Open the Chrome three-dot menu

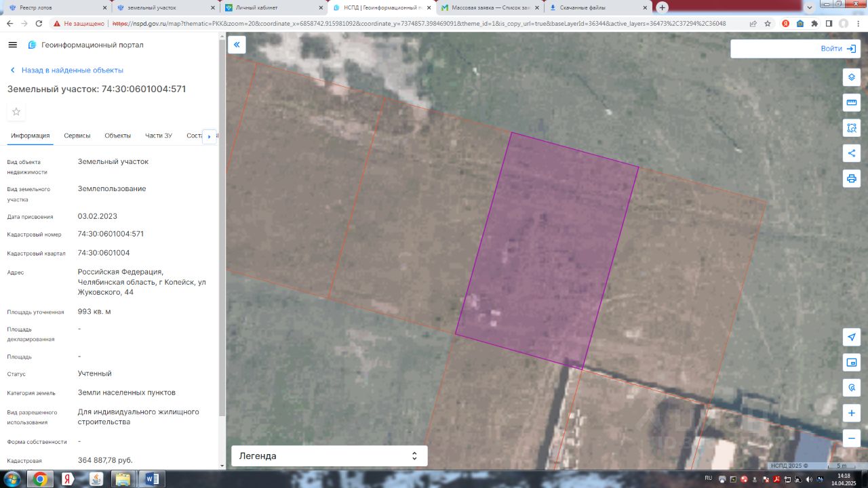tap(858, 23)
